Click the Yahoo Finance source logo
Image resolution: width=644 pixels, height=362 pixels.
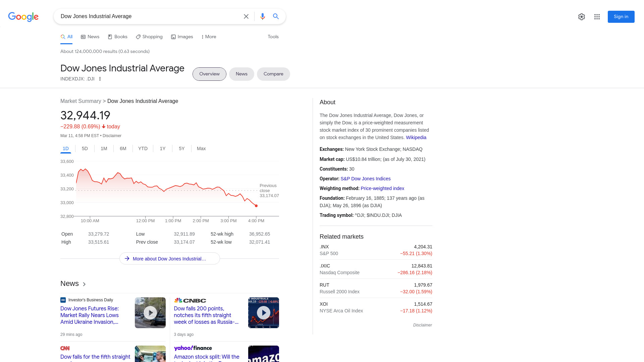point(193,348)
